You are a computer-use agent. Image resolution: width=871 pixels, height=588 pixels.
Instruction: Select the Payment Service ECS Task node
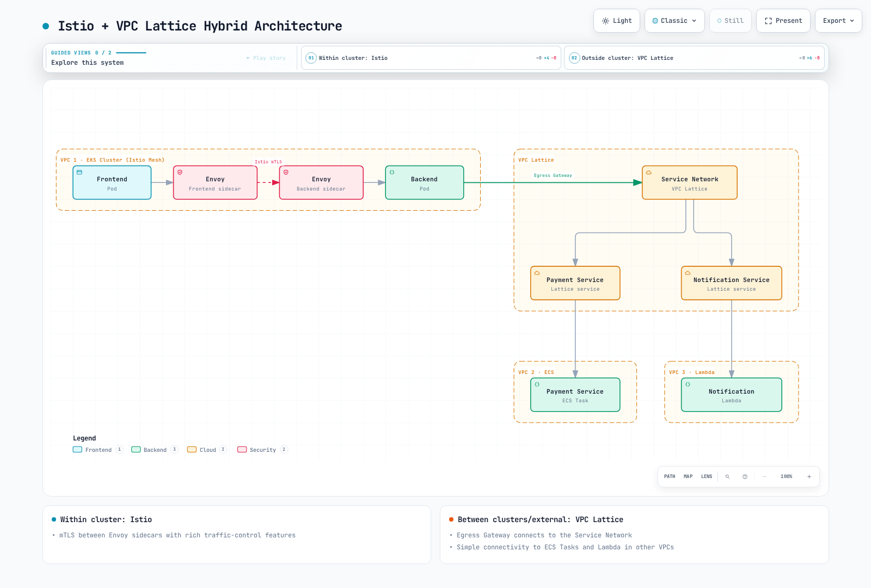[575, 395]
